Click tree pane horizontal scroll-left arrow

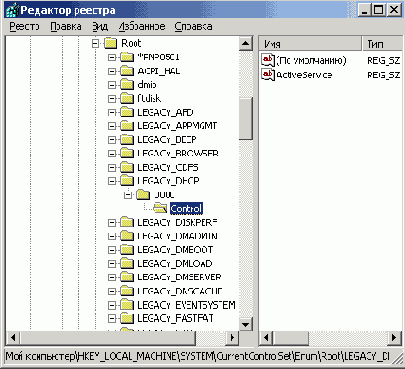point(13,338)
